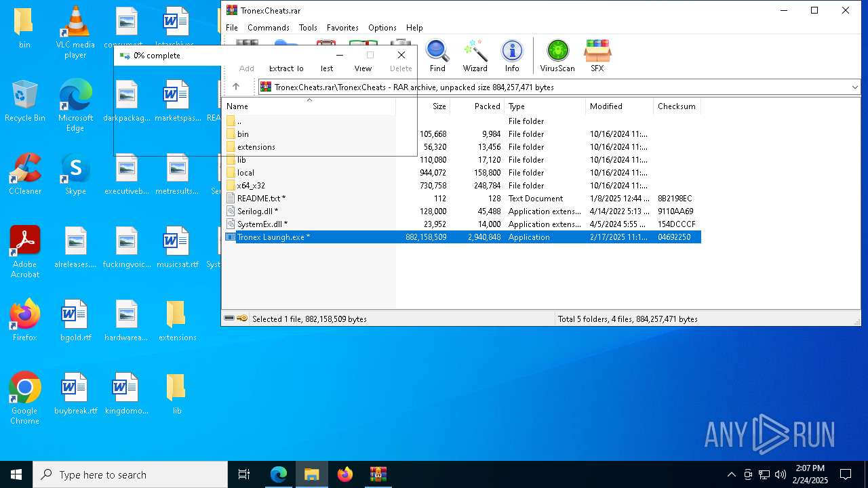Open CCleaner desktop shortcut
868x488 pixels.
25,174
